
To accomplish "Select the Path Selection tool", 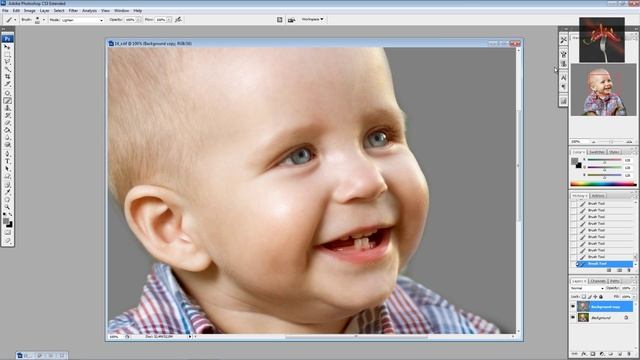I will tap(7, 169).
